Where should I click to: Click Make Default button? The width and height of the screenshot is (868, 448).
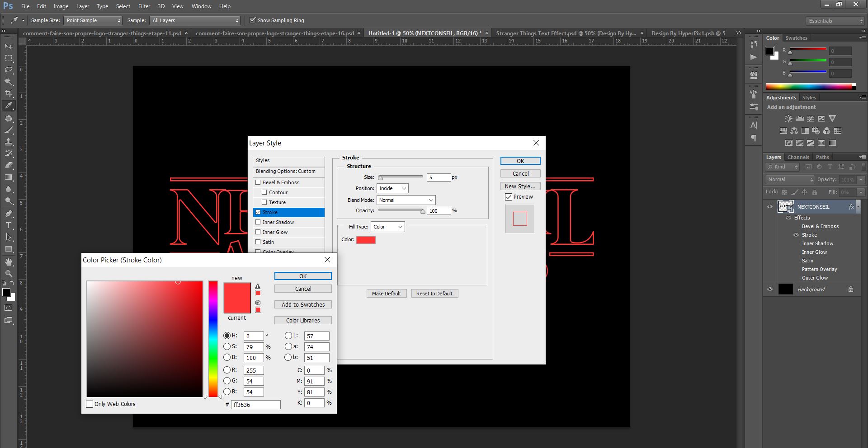387,294
